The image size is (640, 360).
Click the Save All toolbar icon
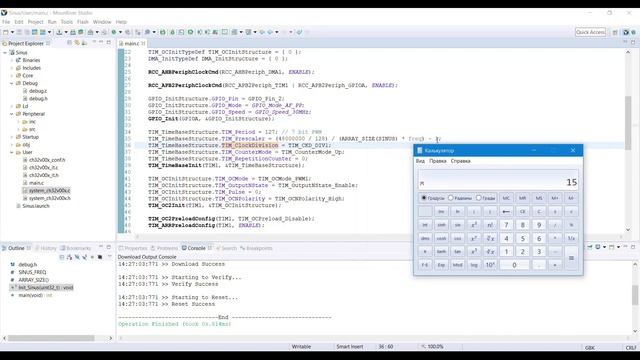tap(27, 32)
